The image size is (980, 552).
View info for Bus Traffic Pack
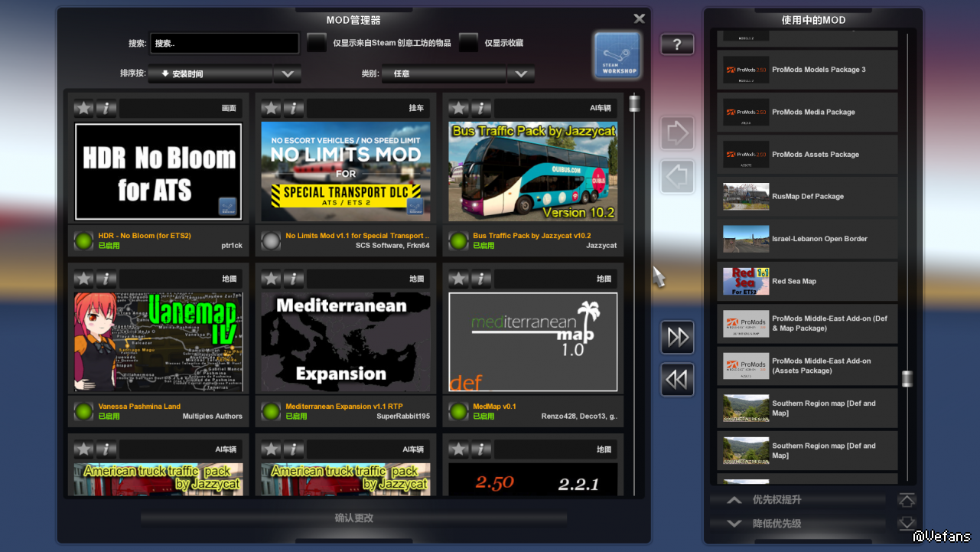coord(481,108)
